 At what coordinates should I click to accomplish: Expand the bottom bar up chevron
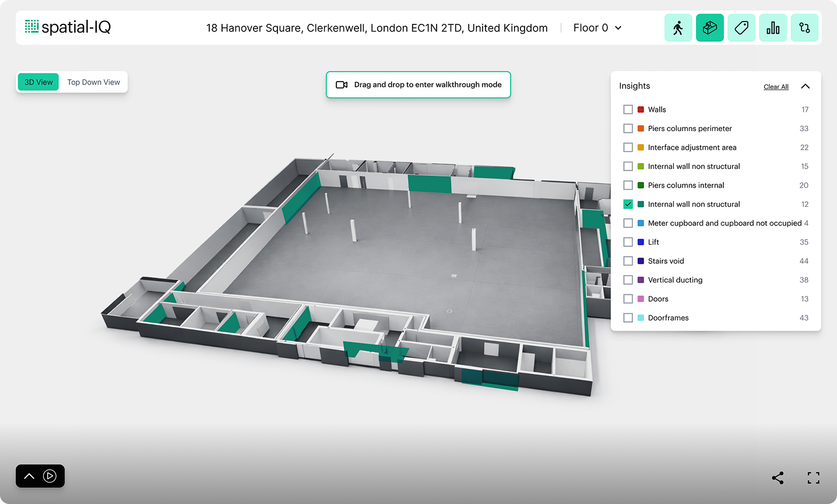[29, 476]
